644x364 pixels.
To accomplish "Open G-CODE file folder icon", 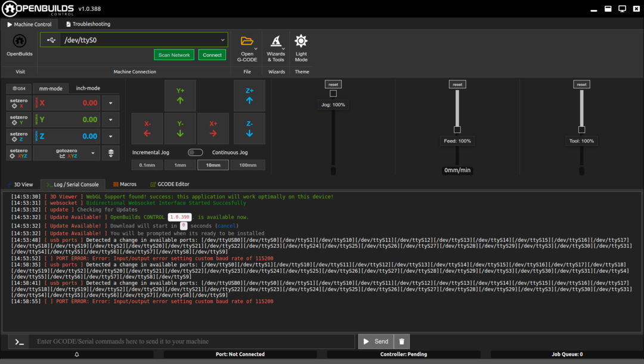I will tap(247, 41).
